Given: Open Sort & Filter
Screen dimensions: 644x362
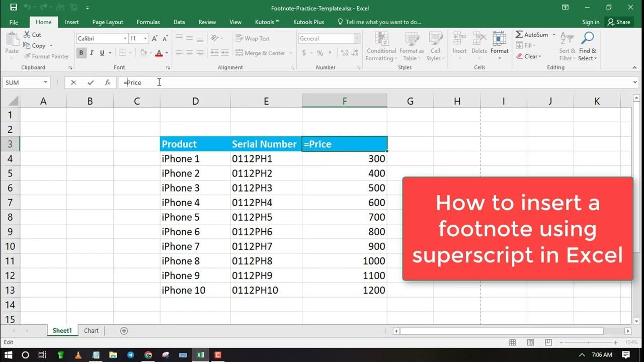Looking at the screenshot, I should coord(567,46).
